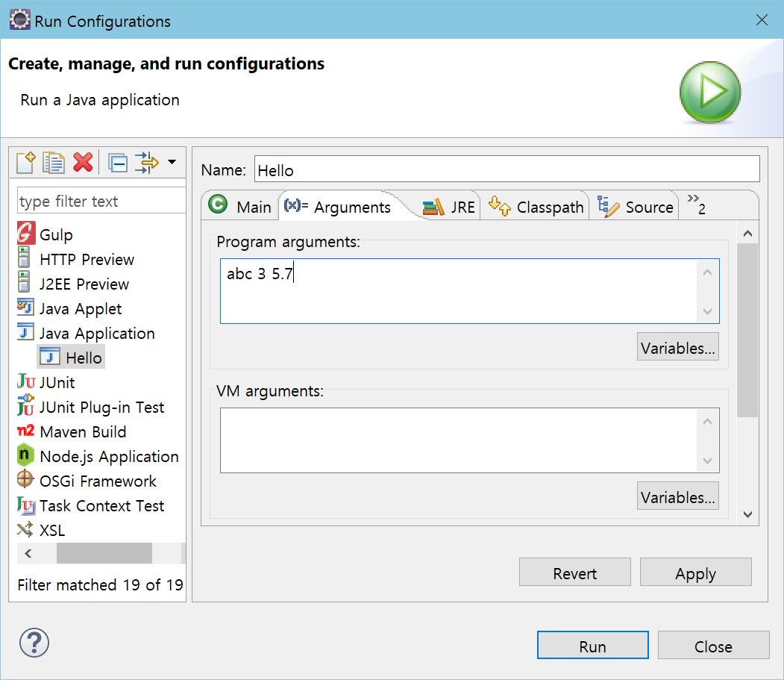
Task: Switch to the Source tab
Action: coord(636,206)
